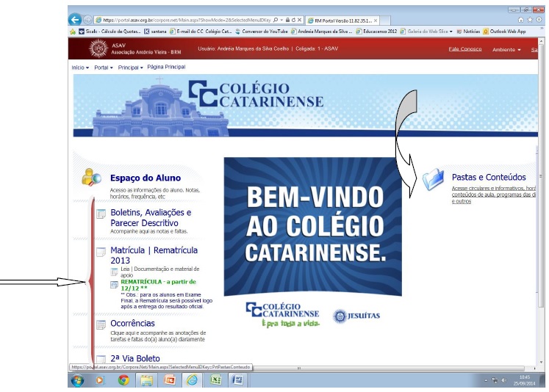Open the Matrícula | Rematrícula 2013 link
This screenshot has height=392, width=549.
tap(154, 255)
